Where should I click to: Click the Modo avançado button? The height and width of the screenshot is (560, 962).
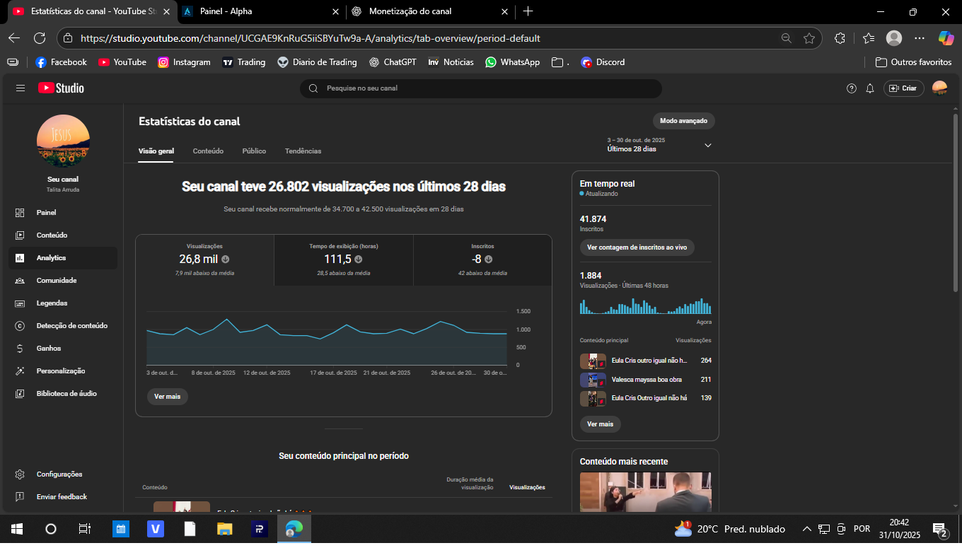[683, 121]
